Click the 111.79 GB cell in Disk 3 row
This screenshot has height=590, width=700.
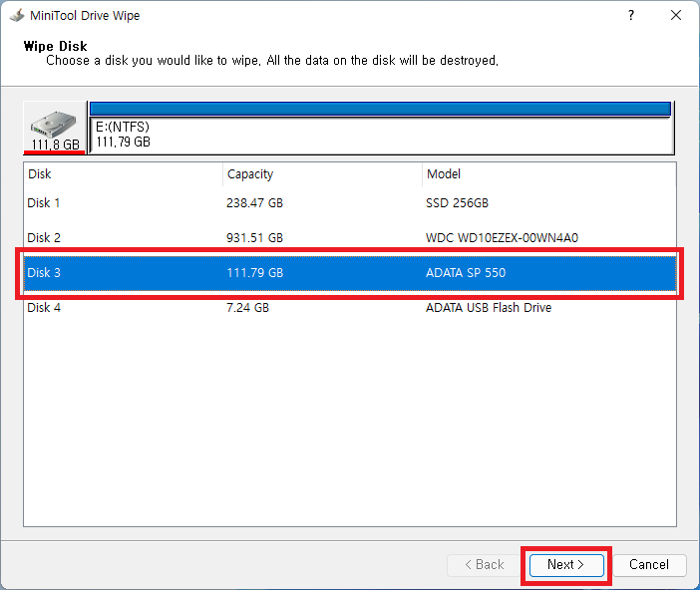(255, 273)
